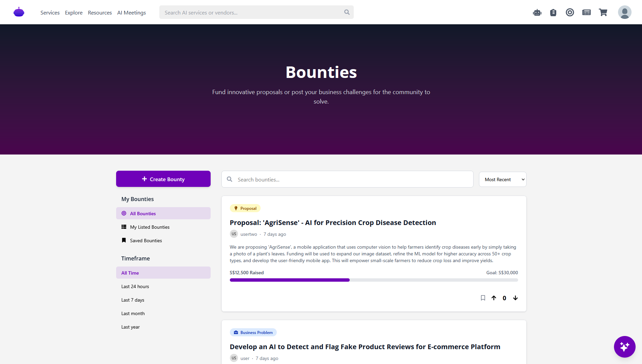Open the AgriSense crop disease proposal
Image resolution: width=642 pixels, height=364 pixels.
click(x=332, y=222)
